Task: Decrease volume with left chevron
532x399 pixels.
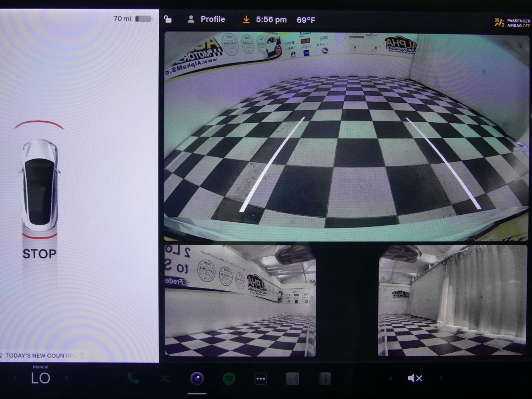Action: pyautogui.click(x=391, y=378)
